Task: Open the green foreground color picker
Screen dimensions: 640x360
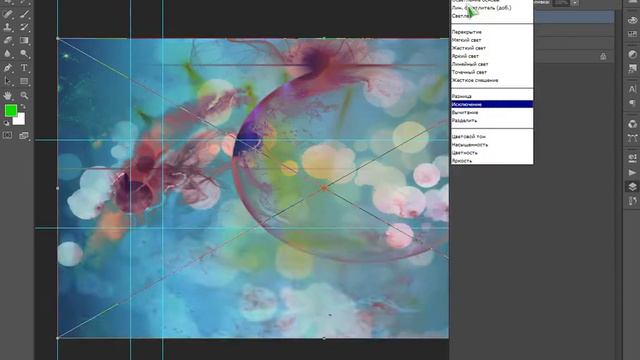Action: pos(11,110)
